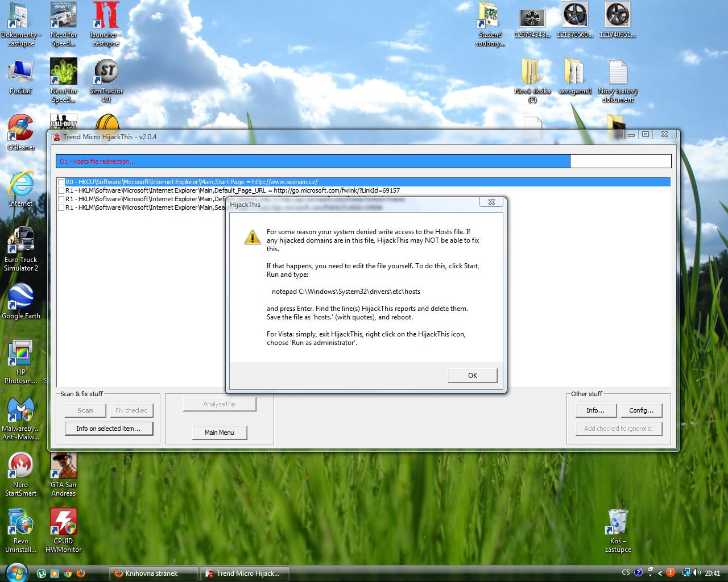728x582 pixels.
Task: Launch Chrome from quick launch bar
Action: tap(68, 573)
